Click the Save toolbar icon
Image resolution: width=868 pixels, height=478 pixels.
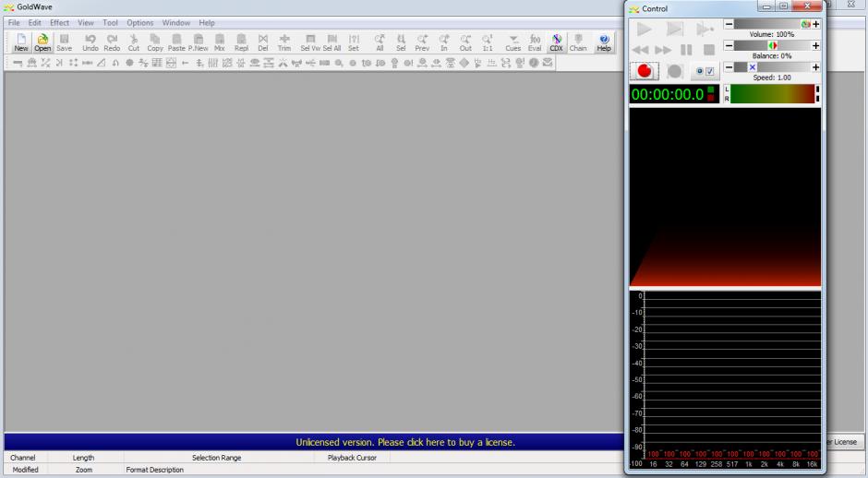click(x=65, y=42)
